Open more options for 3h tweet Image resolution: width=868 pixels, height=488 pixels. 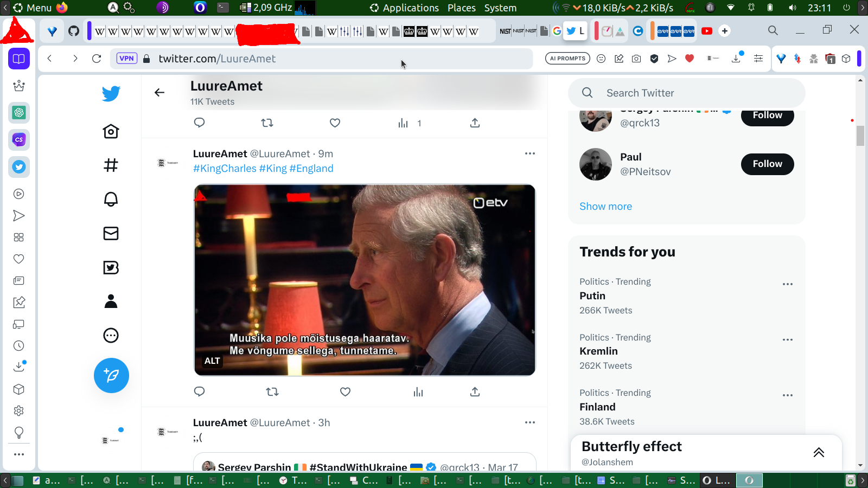530,422
